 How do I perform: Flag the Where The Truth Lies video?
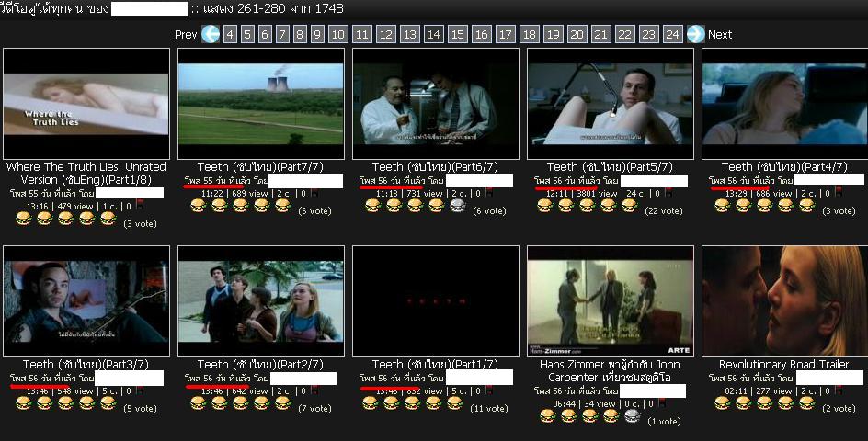point(141,206)
